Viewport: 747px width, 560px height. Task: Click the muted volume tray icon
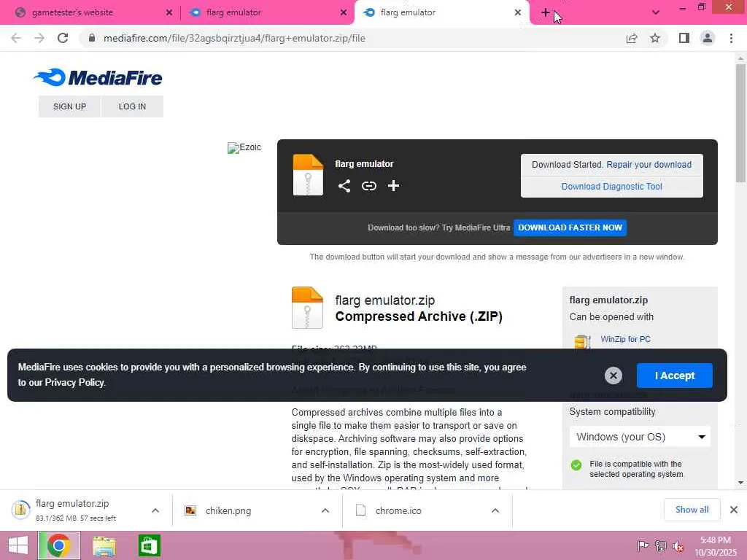point(678,546)
